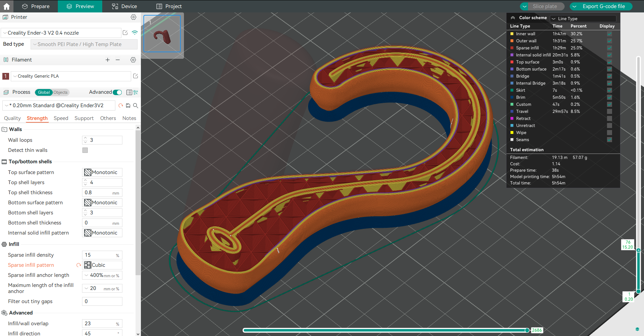Image resolution: width=644 pixels, height=336 pixels.
Task: Click filament color swatch number 1
Action: (x=5, y=76)
